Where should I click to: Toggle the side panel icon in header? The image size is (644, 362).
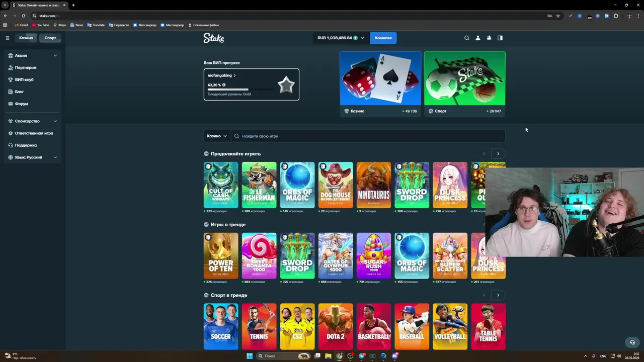pos(500,38)
